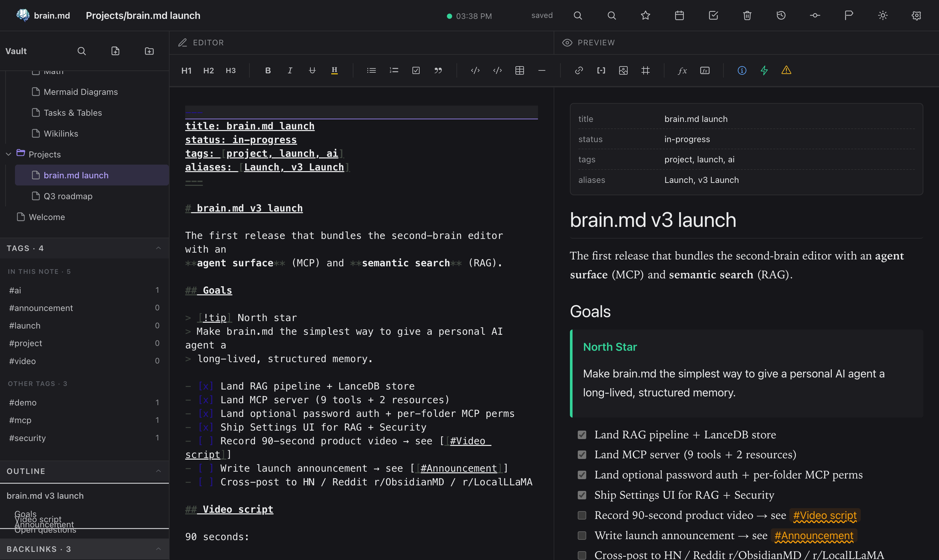Insert a blockquote

pos(438,70)
